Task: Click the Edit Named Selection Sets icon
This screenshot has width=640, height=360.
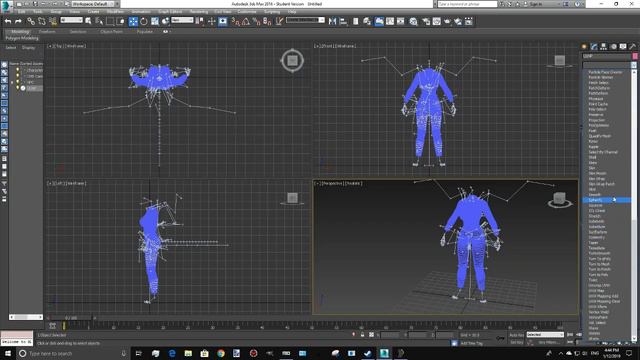Action: (x=279, y=21)
